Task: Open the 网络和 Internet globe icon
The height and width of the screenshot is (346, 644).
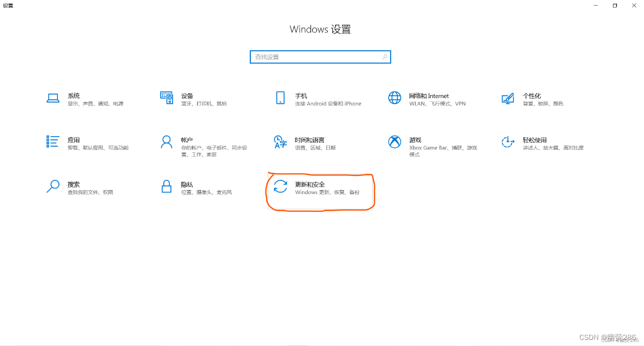Action: 395,98
